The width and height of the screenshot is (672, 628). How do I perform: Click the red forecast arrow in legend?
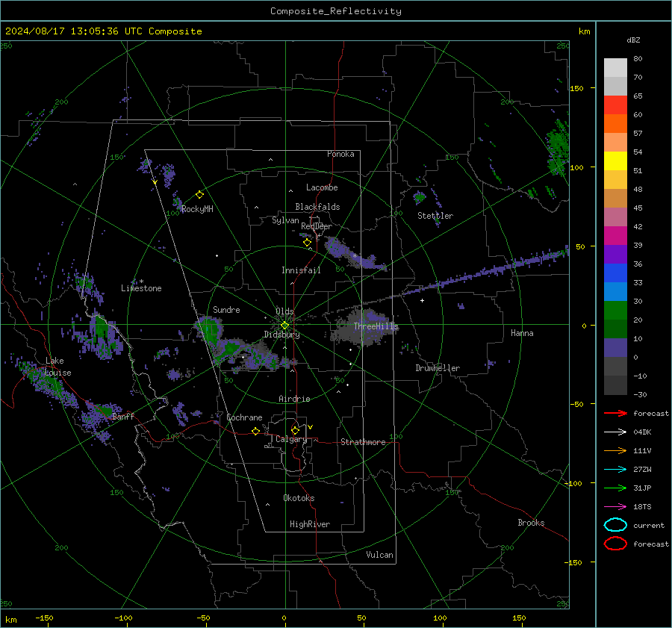pos(615,413)
